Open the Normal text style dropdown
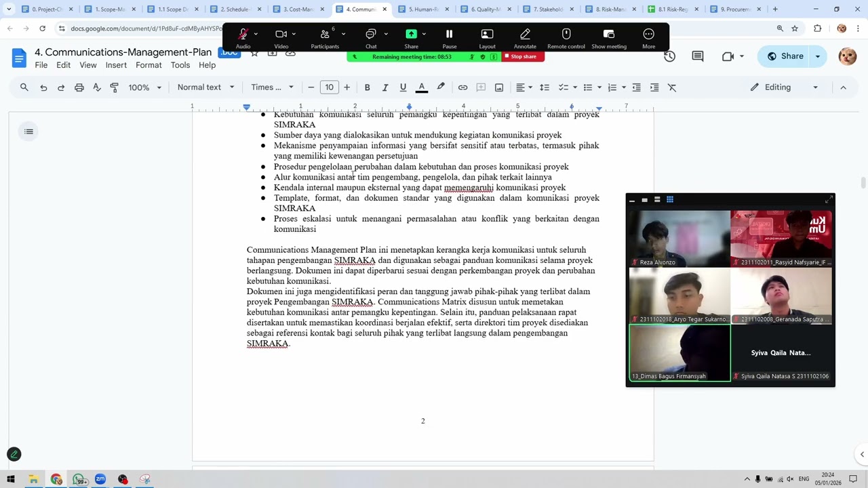 [206, 87]
